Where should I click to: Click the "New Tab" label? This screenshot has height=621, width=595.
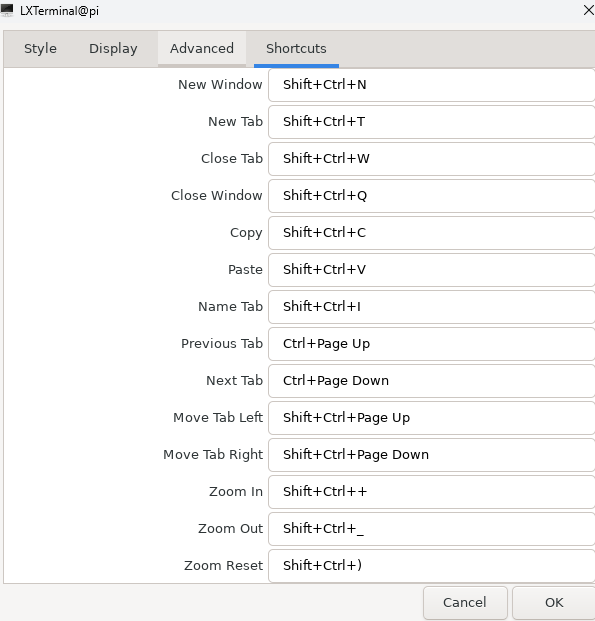pyautogui.click(x=235, y=122)
